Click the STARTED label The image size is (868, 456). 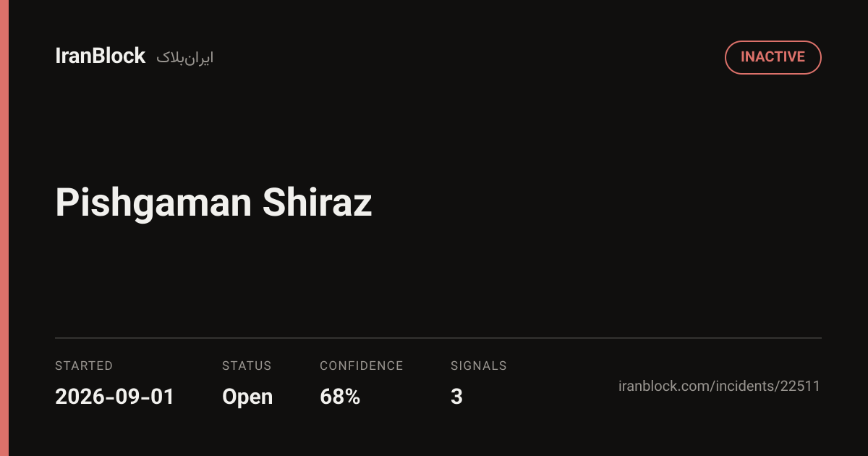click(84, 366)
